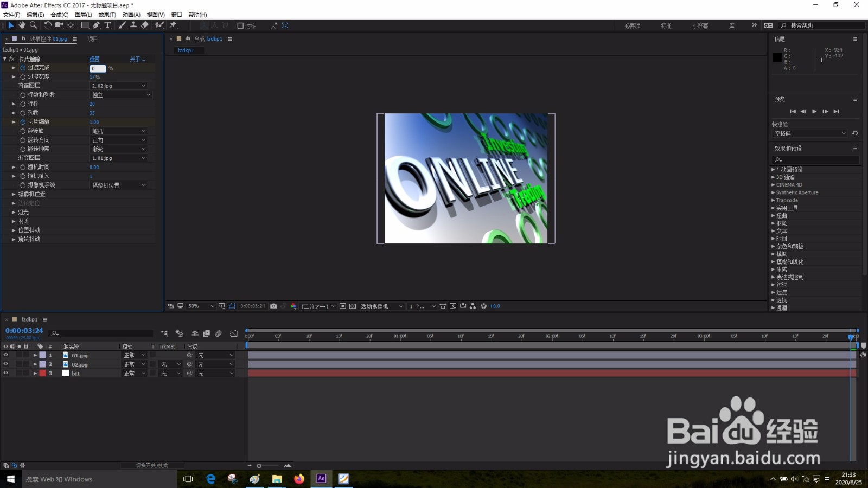Image resolution: width=868 pixels, height=488 pixels.
Task: Open the 合成(C) menu
Action: pyautogui.click(x=60, y=15)
